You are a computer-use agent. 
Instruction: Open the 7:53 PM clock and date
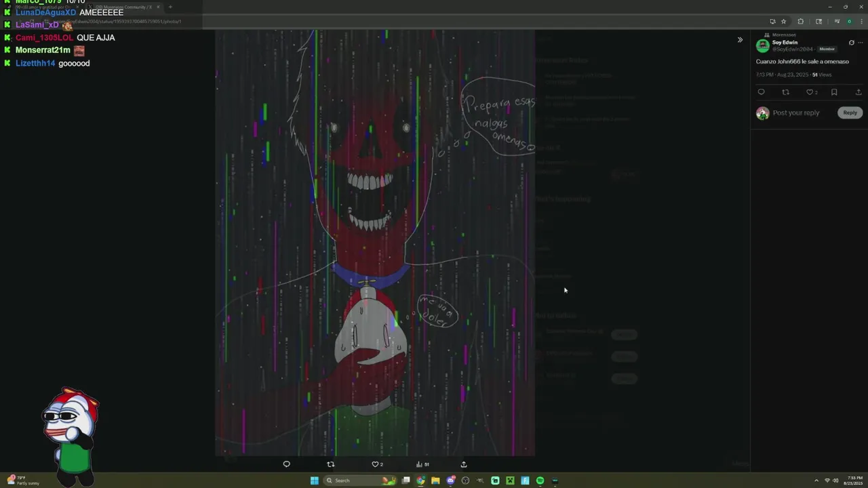[x=853, y=481]
